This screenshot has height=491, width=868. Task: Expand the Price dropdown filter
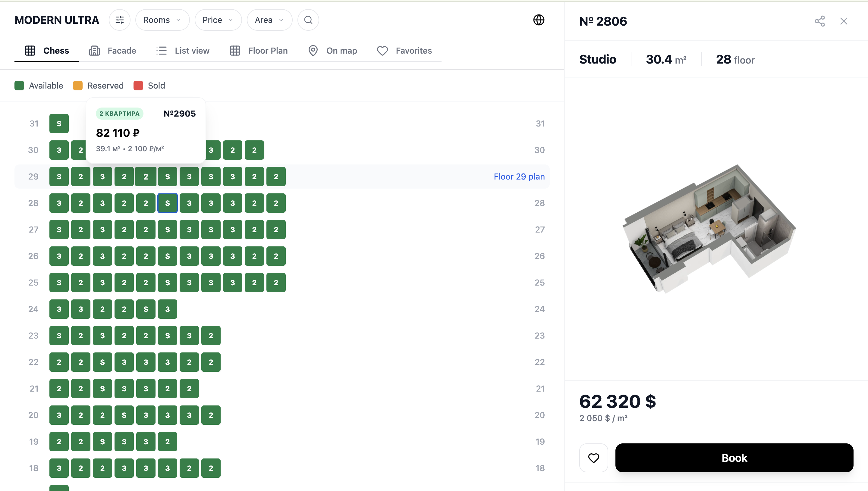218,20
